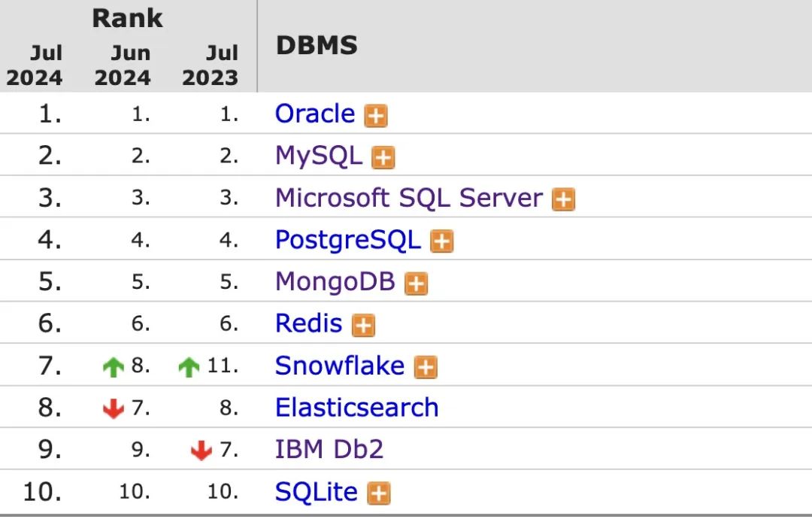Image resolution: width=812 pixels, height=519 pixels.
Task: Open the Oracle database link
Action: [x=314, y=114]
